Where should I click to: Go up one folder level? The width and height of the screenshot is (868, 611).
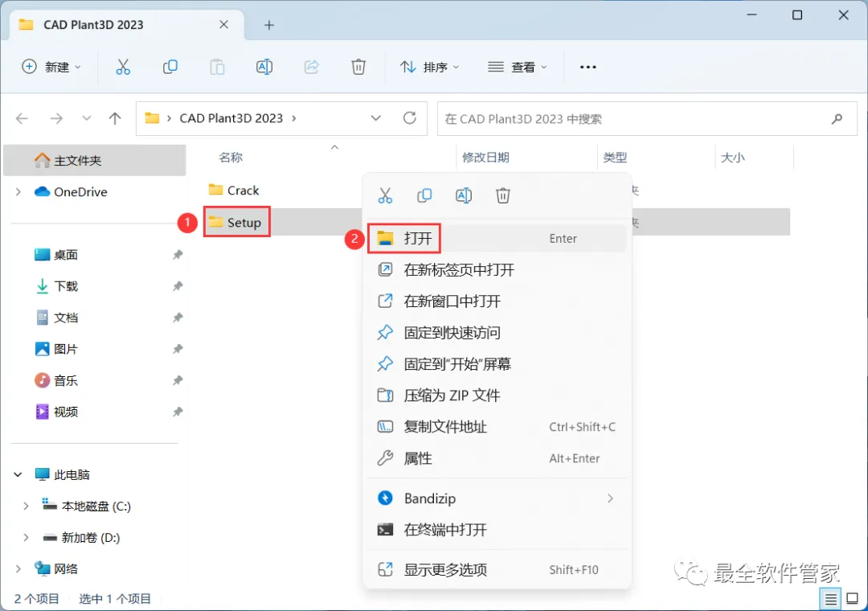point(115,118)
